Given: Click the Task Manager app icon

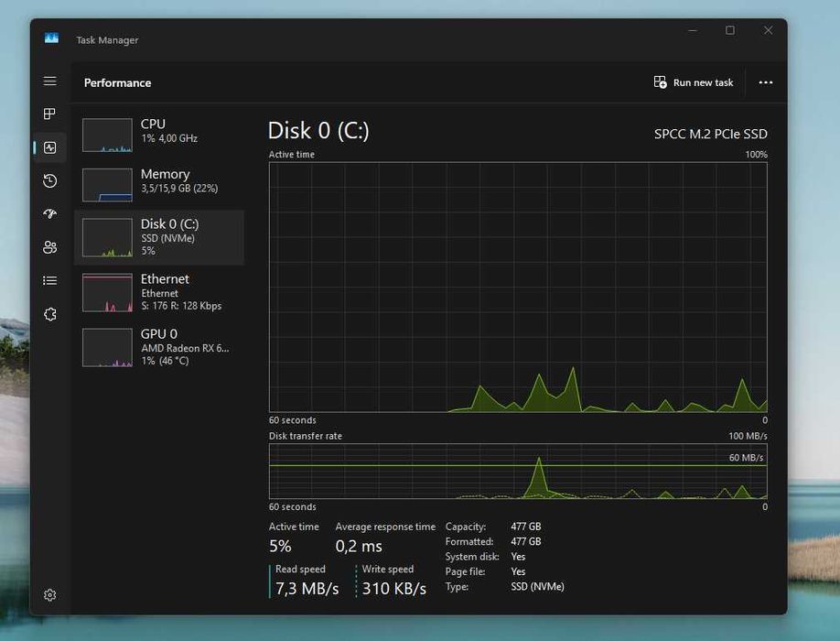Looking at the screenshot, I should [51, 38].
